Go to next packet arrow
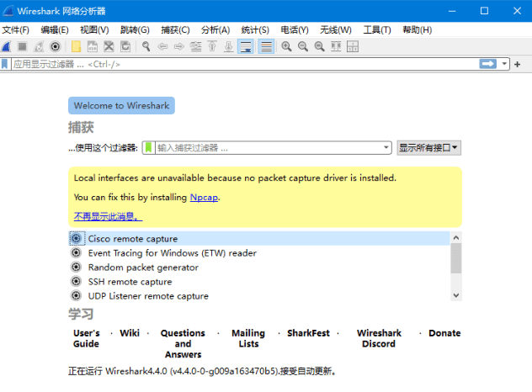This screenshot has height=392, width=532. 179,46
